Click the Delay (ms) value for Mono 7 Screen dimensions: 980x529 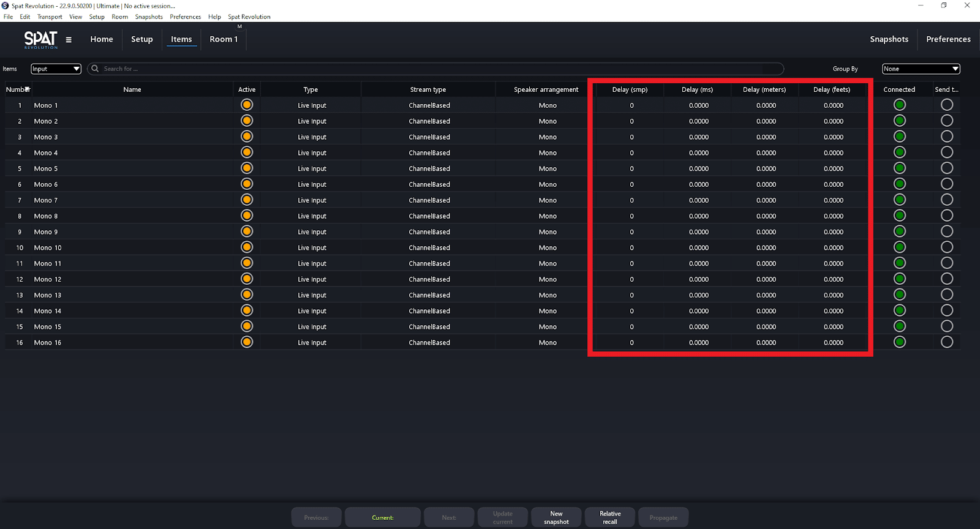(x=698, y=200)
